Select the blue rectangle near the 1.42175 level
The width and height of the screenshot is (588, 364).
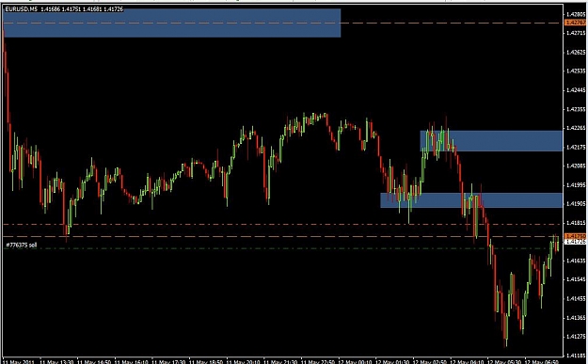pos(491,140)
